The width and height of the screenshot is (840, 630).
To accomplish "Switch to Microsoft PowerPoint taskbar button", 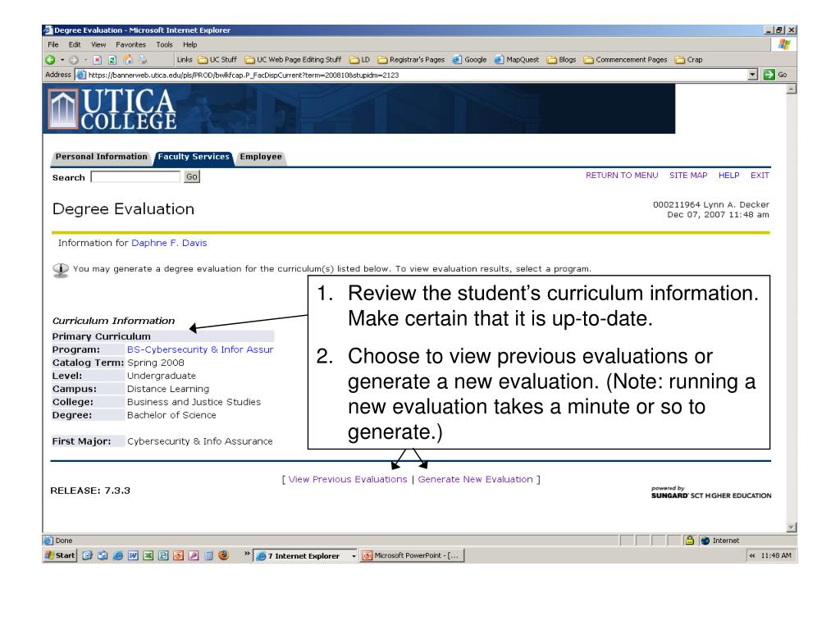I will click(x=412, y=556).
